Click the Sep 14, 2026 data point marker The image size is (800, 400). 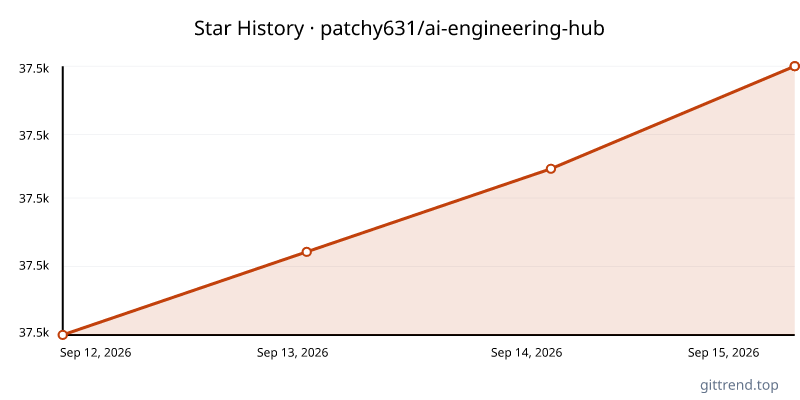click(551, 169)
